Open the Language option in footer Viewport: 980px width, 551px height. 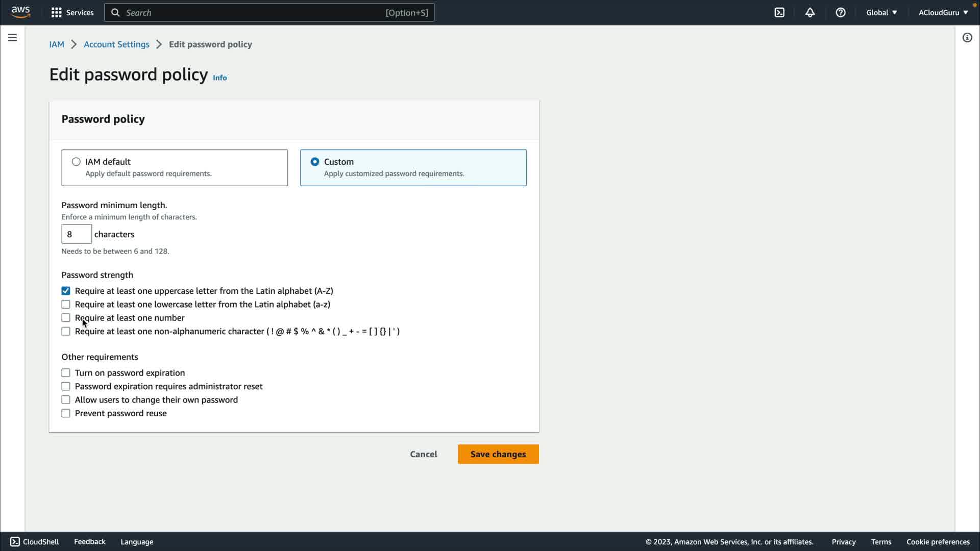pos(137,542)
